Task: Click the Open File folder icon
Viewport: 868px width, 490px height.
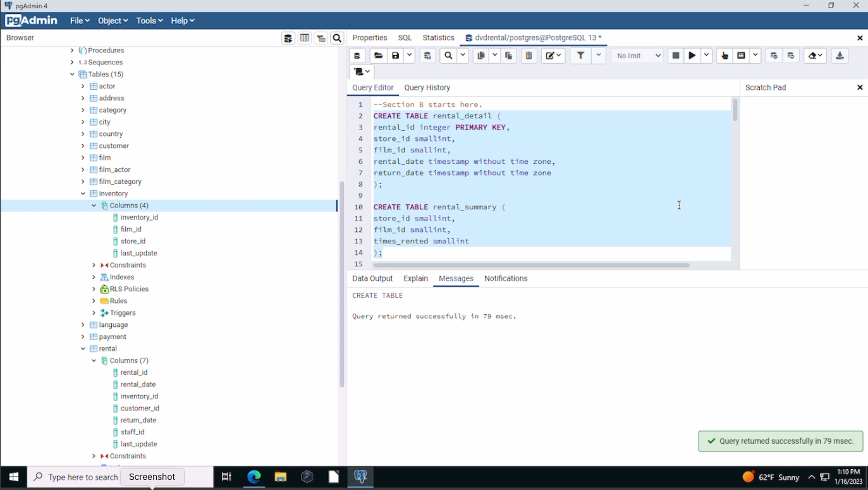Action: [x=378, y=56]
